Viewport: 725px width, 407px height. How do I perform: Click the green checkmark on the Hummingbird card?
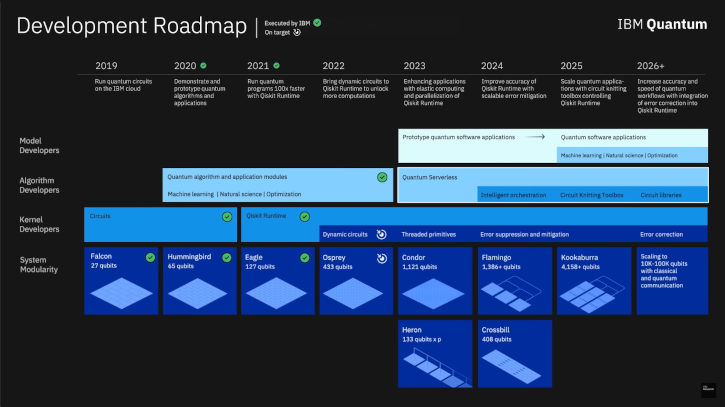(x=227, y=258)
